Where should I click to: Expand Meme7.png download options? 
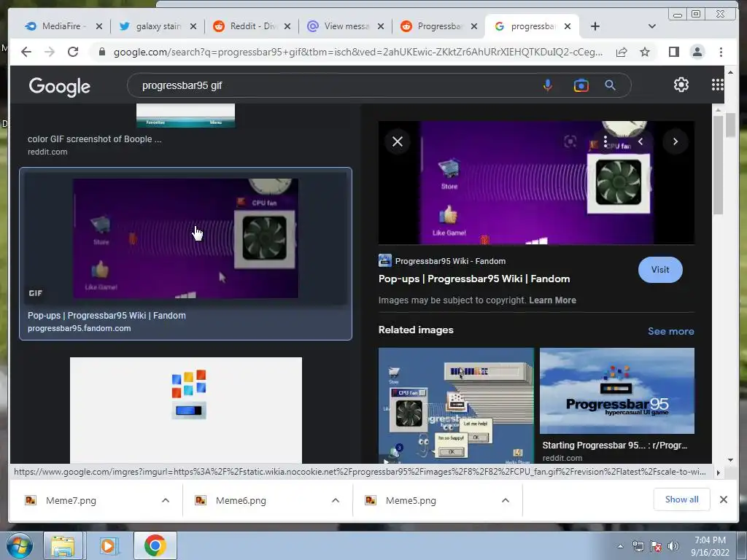click(x=166, y=500)
